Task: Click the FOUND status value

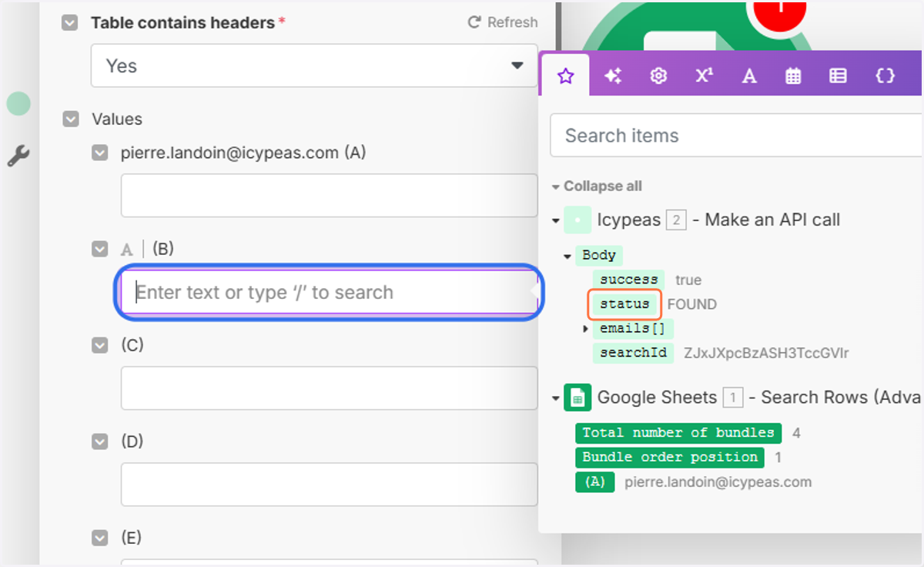Action: [692, 304]
